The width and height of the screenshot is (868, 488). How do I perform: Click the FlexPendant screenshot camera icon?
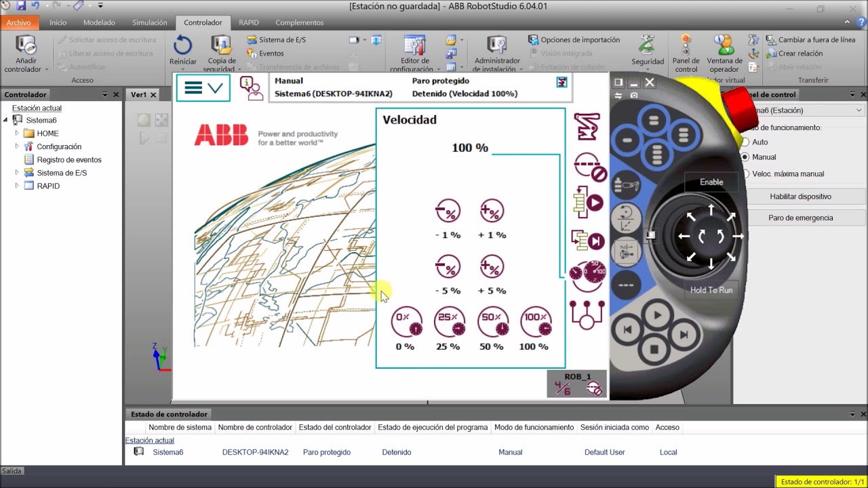(x=634, y=96)
